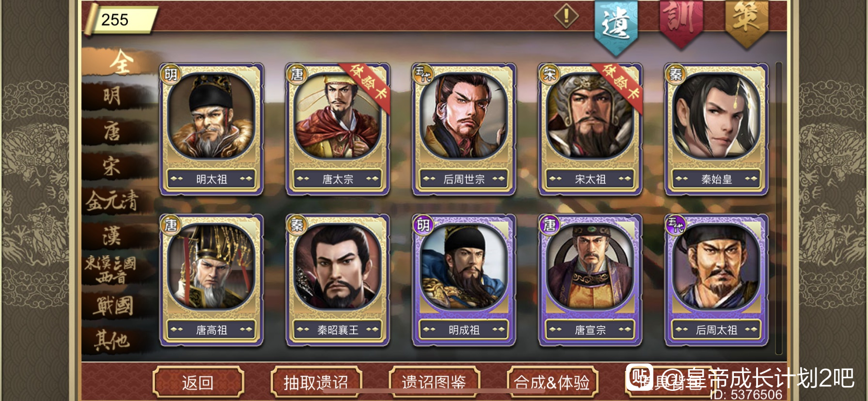
Task: Select the 唐太宗 trial card
Action: (x=338, y=129)
